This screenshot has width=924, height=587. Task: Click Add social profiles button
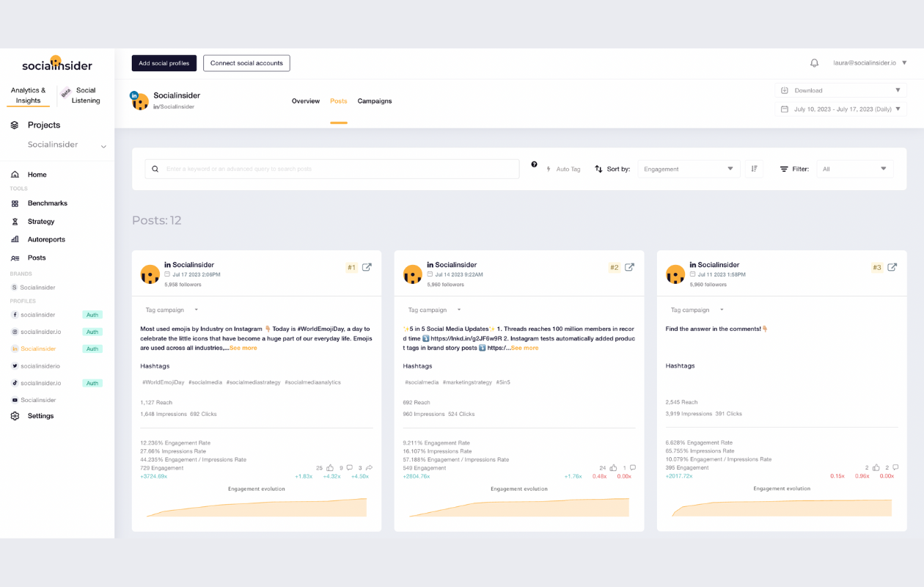tap(164, 63)
